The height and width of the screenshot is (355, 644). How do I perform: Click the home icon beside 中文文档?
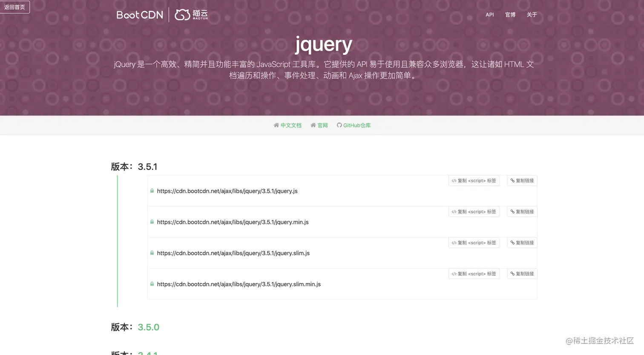[x=276, y=125]
